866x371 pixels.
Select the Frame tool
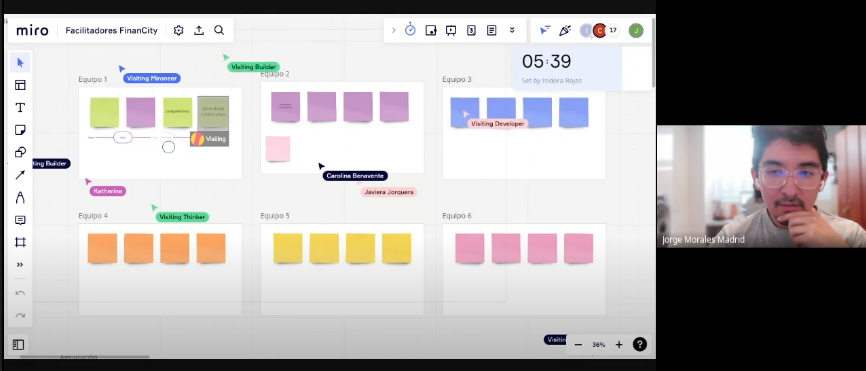tap(20, 242)
